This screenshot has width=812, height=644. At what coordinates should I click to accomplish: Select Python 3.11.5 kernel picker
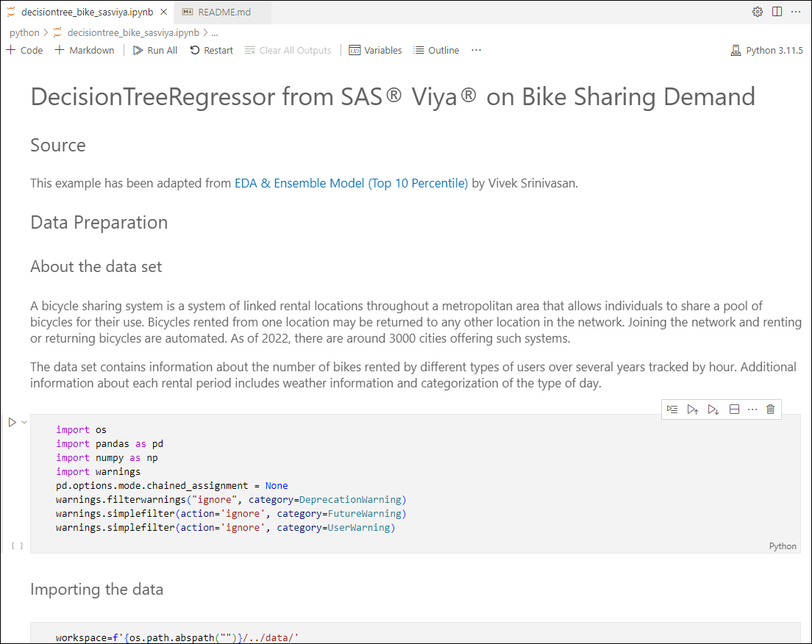(767, 50)
